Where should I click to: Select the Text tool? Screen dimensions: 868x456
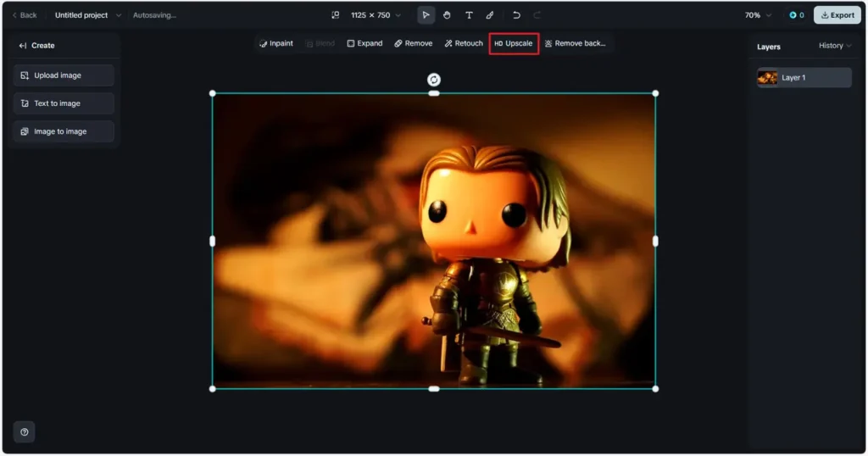pyautogui.click(x=469, y=15)
